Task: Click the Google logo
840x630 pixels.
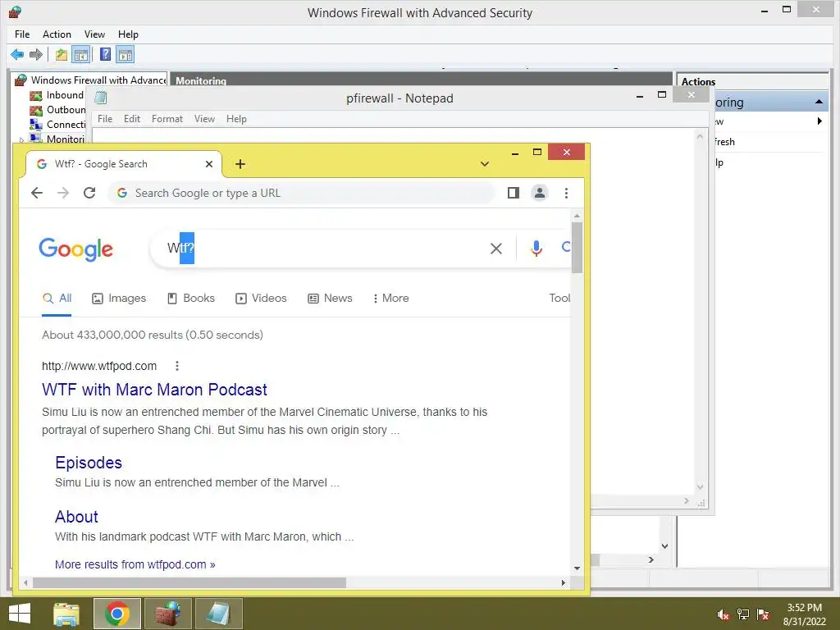Action: 76,249
